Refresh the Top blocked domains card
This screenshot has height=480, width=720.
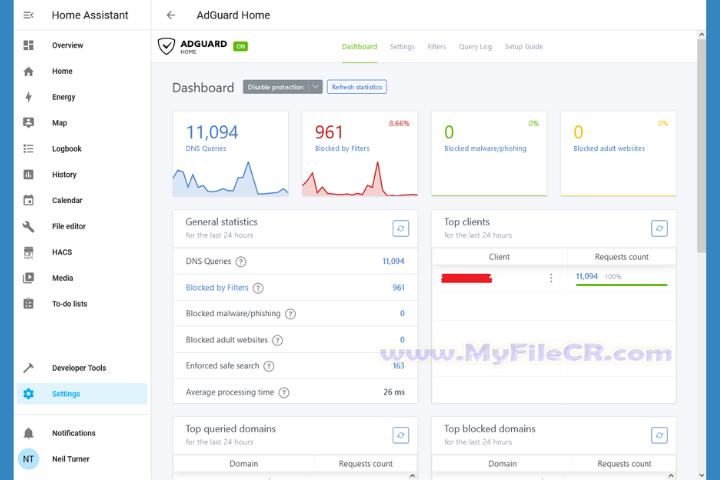pyautogui.click(x=659, y=435)
